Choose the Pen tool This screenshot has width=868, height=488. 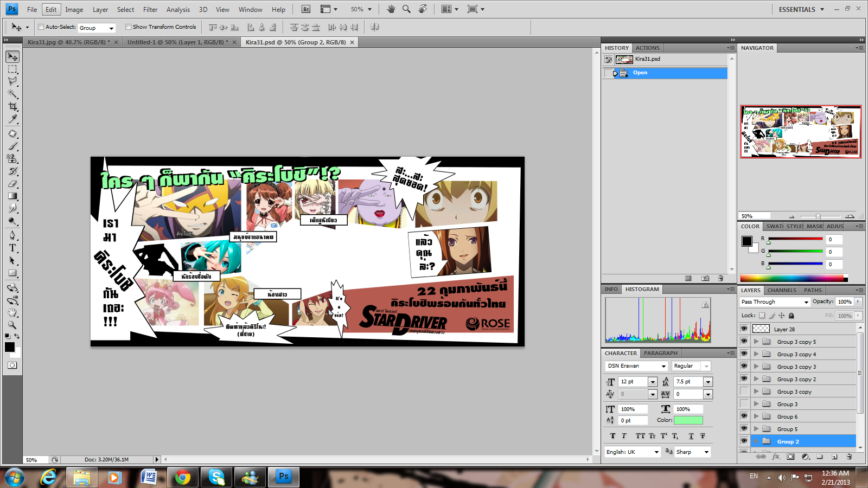(12, 235)
